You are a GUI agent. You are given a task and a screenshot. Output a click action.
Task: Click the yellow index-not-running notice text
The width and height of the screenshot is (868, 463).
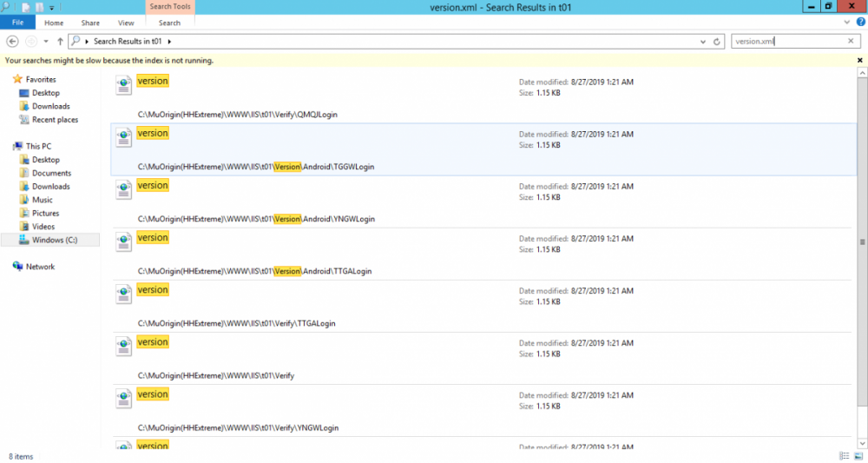click(109, 60)
